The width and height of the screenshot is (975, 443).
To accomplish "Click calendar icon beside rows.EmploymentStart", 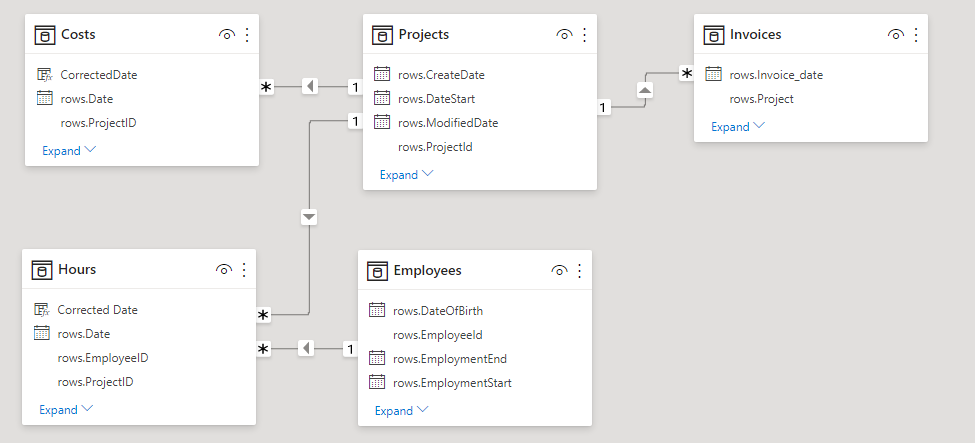I will (377, 382).
